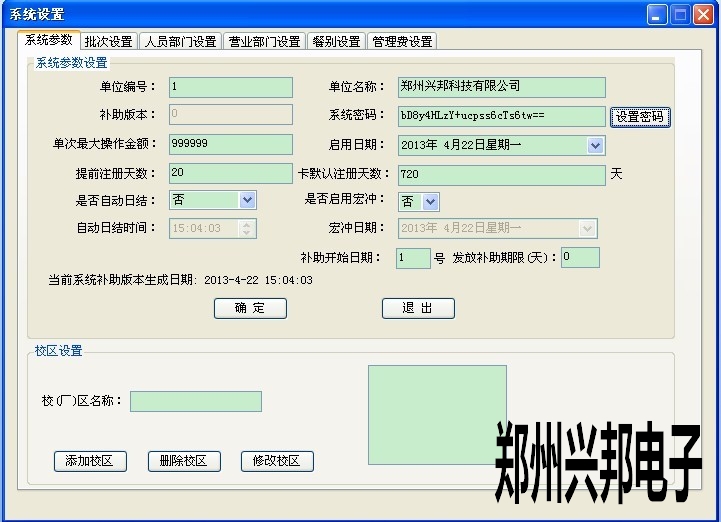Click the 校(厂)区名称 input field
The width and height of the screenshot is (721, 522).
coord(196,402)
